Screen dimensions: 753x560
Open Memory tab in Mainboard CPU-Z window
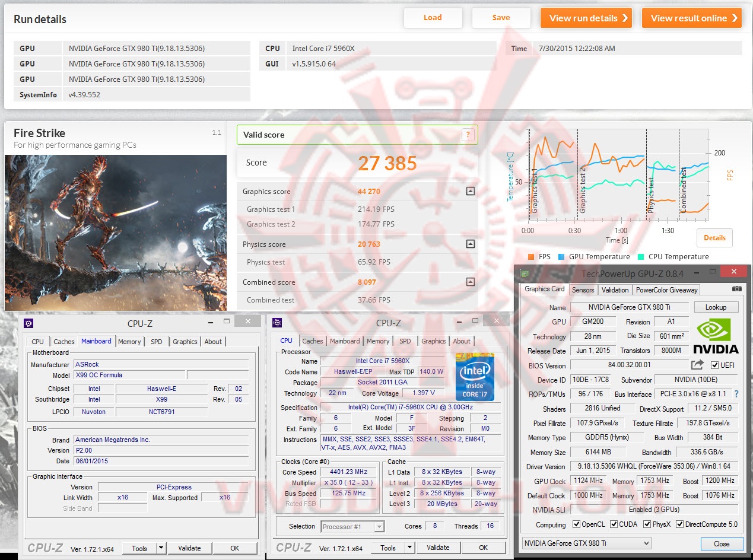coord(129,342)
